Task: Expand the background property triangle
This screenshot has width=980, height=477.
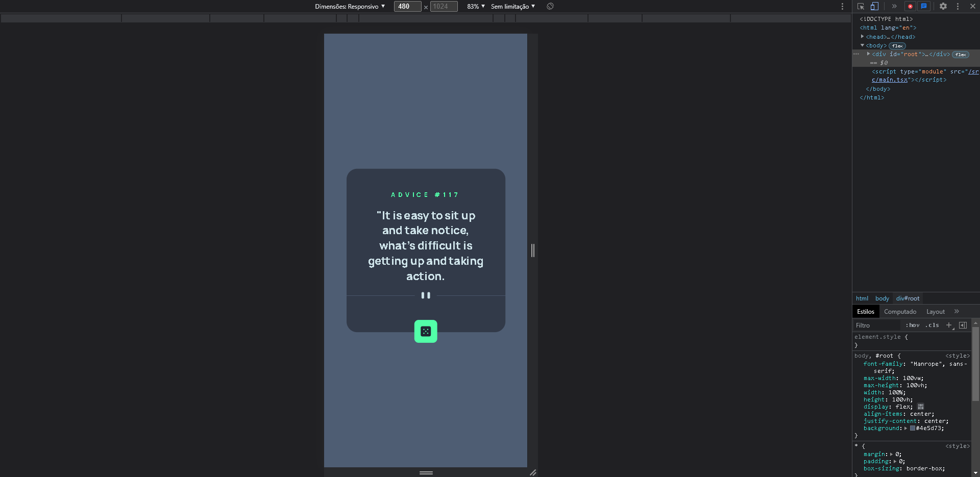Action: pos(906,428)
